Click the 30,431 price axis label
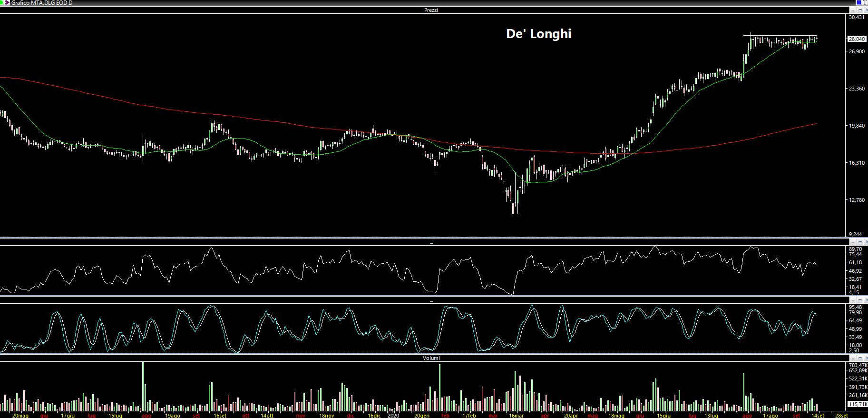This screenshot has width=868, height=418. 857,17
